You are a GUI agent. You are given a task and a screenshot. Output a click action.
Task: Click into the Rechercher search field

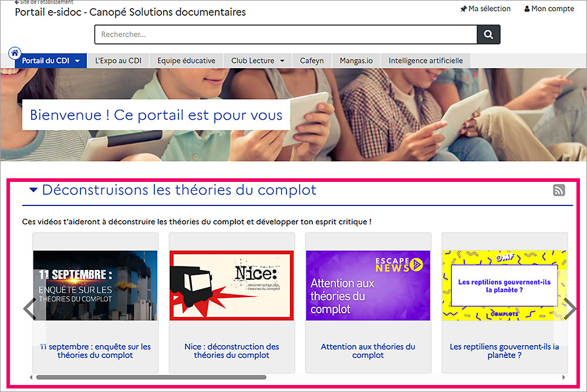(285, 35)
